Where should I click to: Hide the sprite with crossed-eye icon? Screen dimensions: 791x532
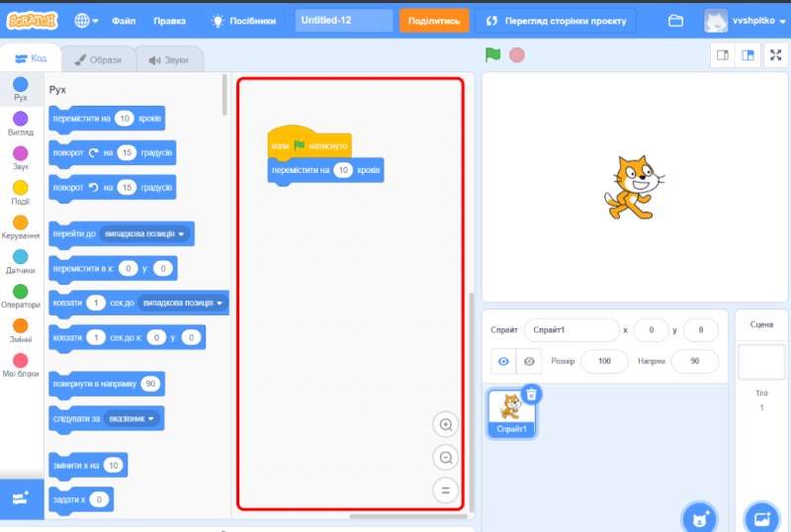[x=529, y=361]
